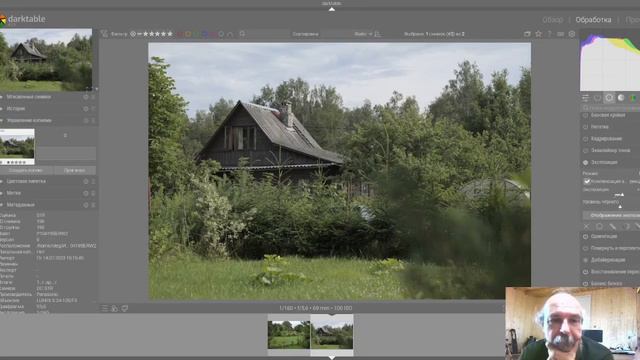The width and height of the screenshot is (640, 360).
Task: Toggle the Баланс белого module power
Action: click(x=585, y=283)
